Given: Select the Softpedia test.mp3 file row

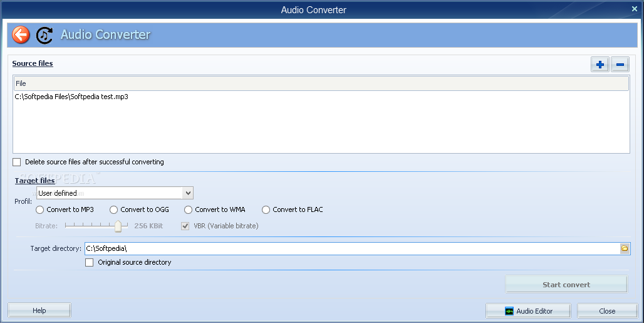Looking at the screenshot, I should (321, 97).
